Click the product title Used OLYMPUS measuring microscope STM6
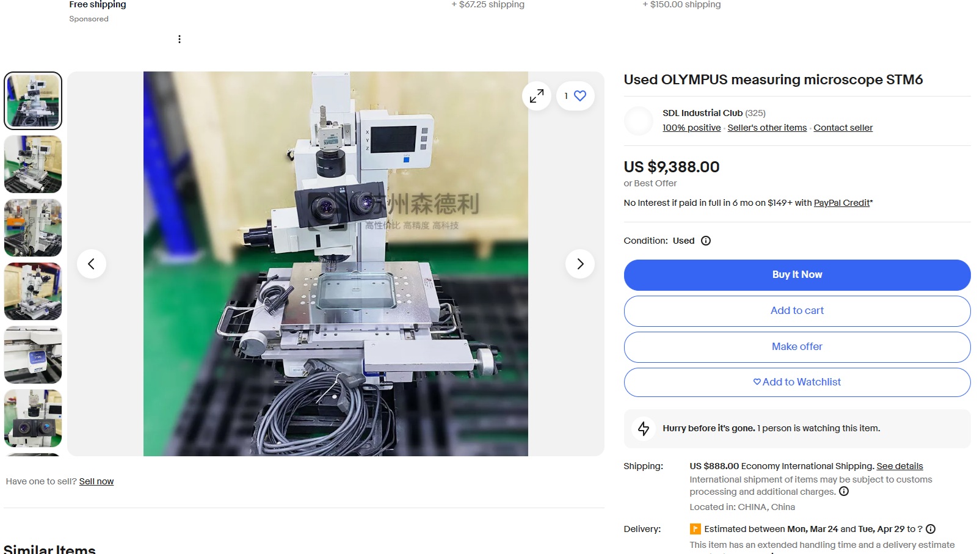Viewport: 980px width, 554px height. pos(773,79)
